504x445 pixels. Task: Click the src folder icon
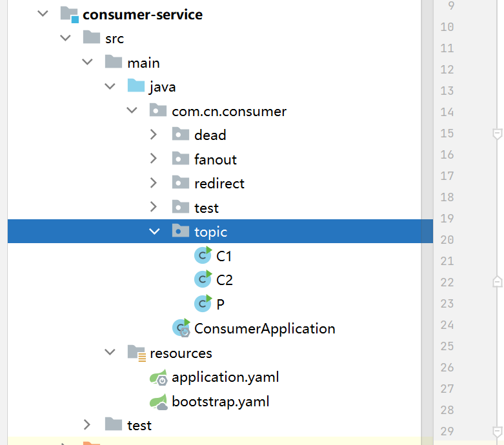point(92,37)
